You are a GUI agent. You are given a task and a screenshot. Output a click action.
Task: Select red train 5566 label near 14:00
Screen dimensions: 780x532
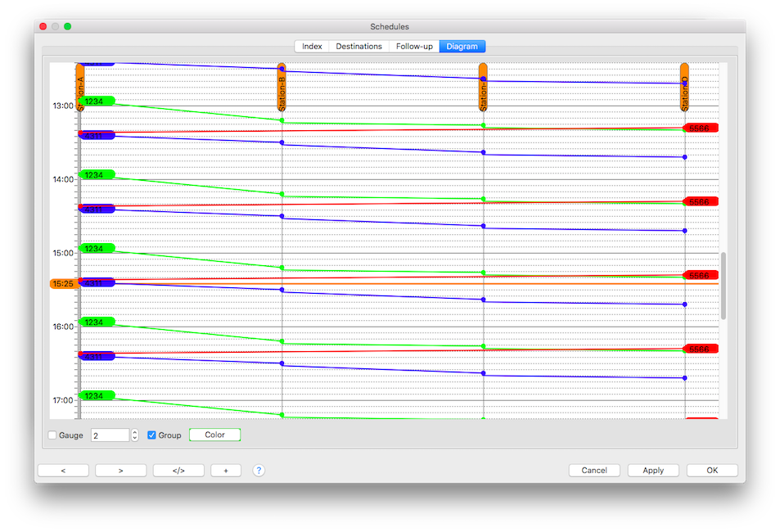[x=701, y=201]
